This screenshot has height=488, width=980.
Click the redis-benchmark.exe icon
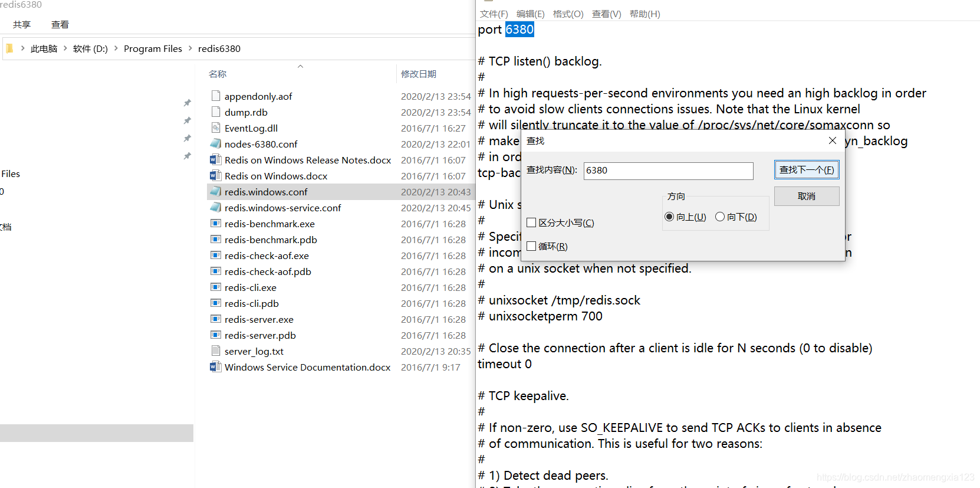point(216,223)
